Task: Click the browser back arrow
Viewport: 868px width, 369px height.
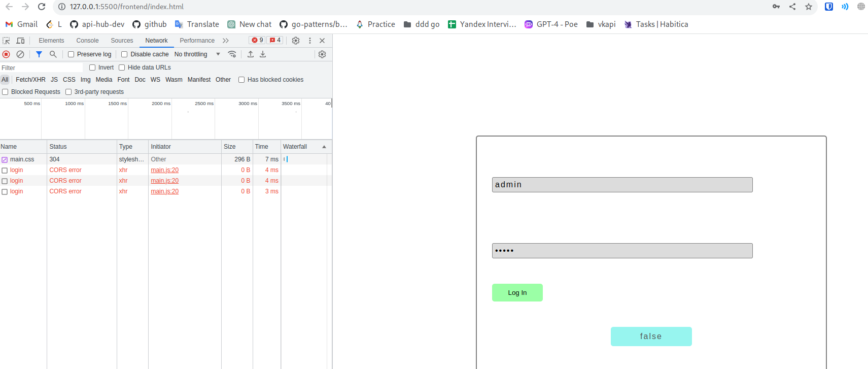Action: pos(9,7)
